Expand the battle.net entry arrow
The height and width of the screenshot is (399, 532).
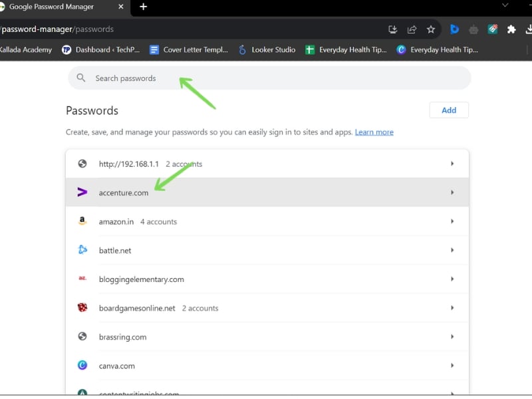tap(452, 250)
